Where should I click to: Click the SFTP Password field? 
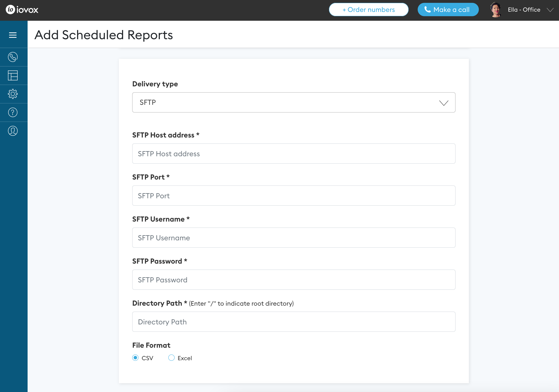pos(294,280)
